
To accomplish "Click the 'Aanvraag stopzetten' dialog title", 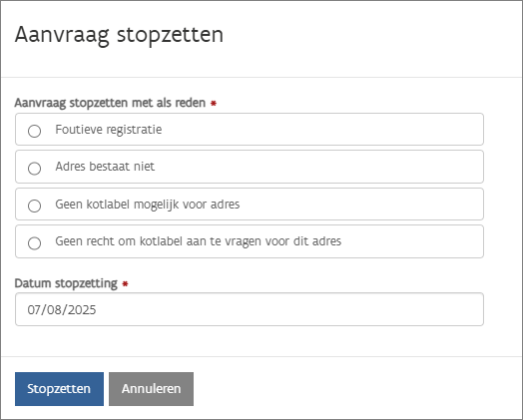I will [119, 35].
